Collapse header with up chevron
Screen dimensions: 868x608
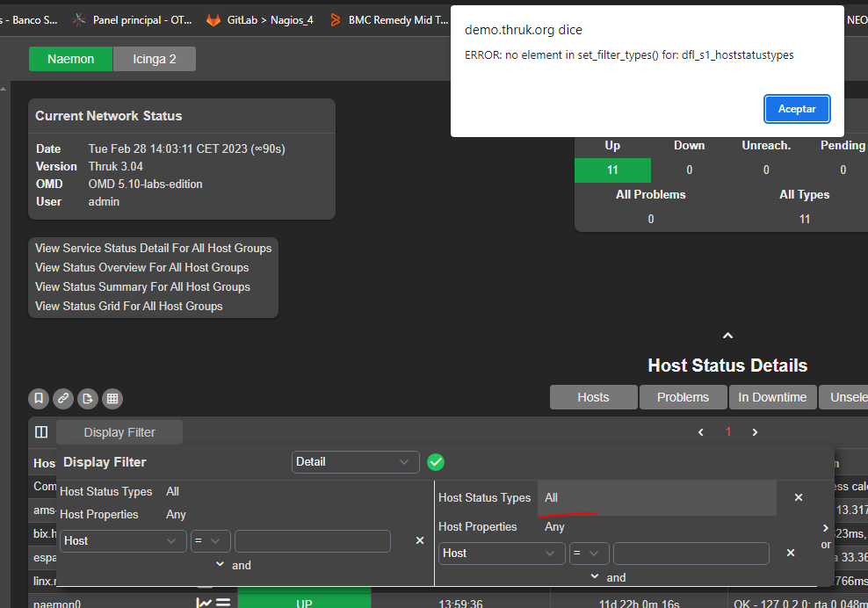point(728,336)
